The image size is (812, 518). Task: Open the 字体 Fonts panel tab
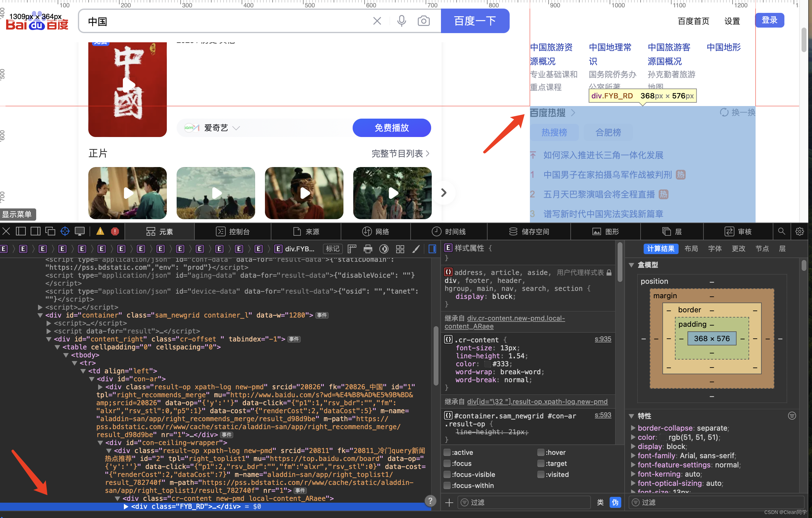pos(715,249)
